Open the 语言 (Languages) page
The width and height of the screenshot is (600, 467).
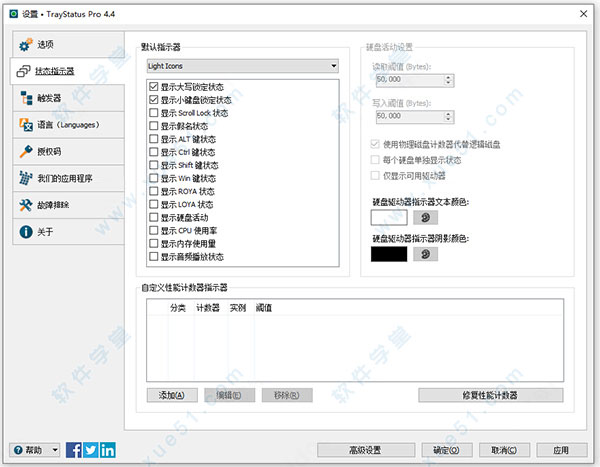68,125
